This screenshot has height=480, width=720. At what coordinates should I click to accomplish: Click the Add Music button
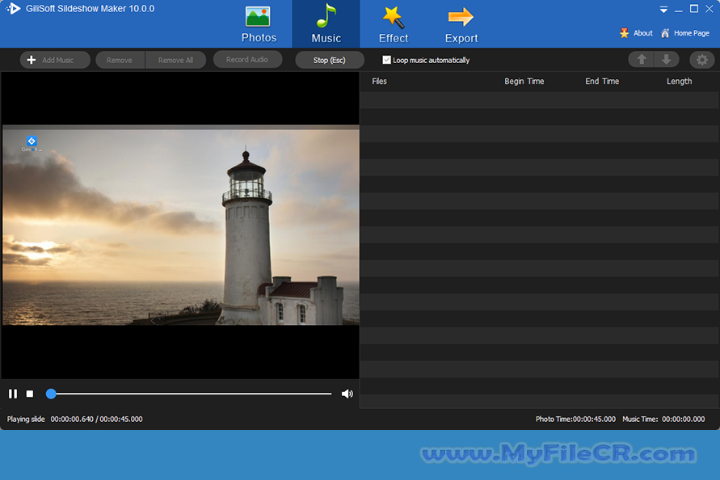pos(55,60)
